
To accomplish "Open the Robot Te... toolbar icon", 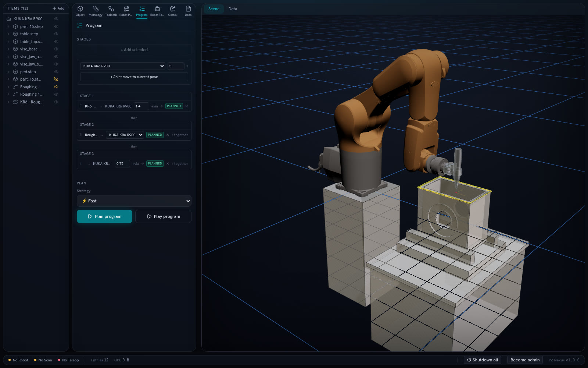I will click(x=157, y=11).
